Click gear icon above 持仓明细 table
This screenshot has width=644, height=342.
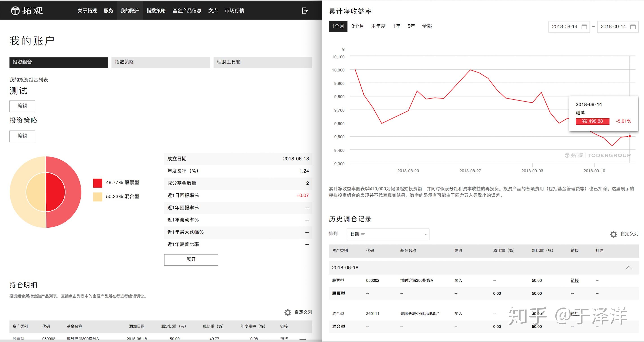288,312
